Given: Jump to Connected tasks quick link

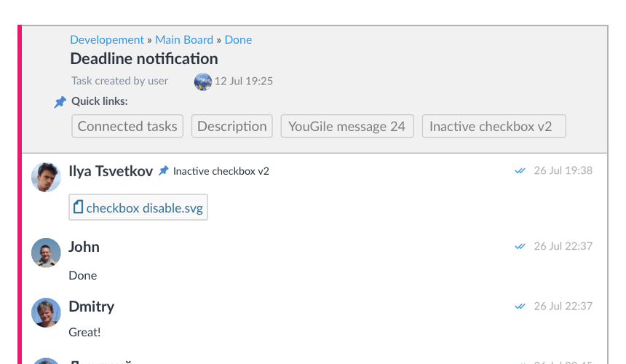Looking at the screenshot, I should [x=127, y=126].
